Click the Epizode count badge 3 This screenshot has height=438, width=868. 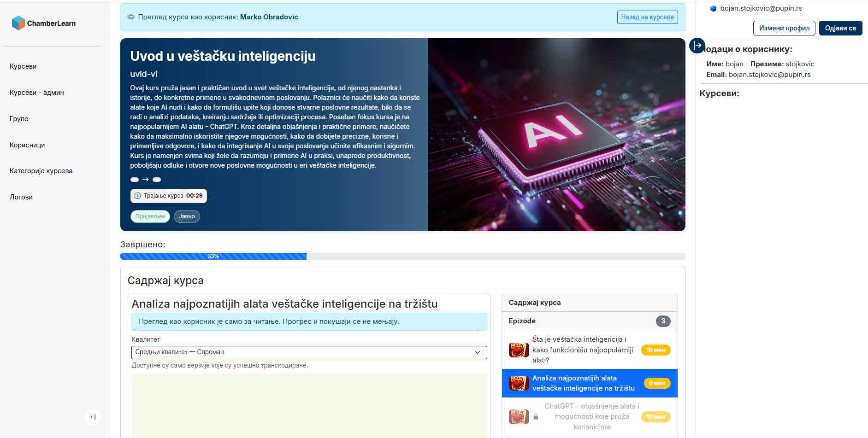663,321
